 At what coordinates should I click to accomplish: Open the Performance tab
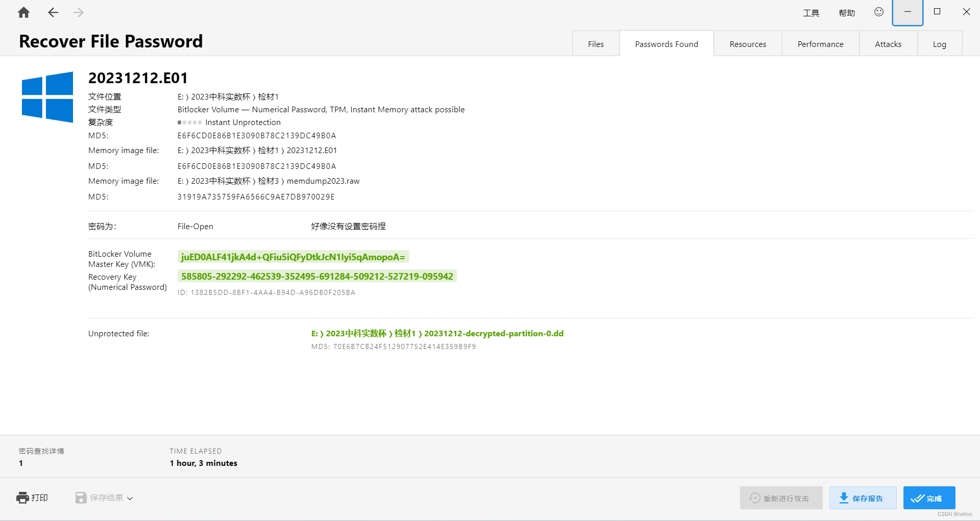[820, 44]
